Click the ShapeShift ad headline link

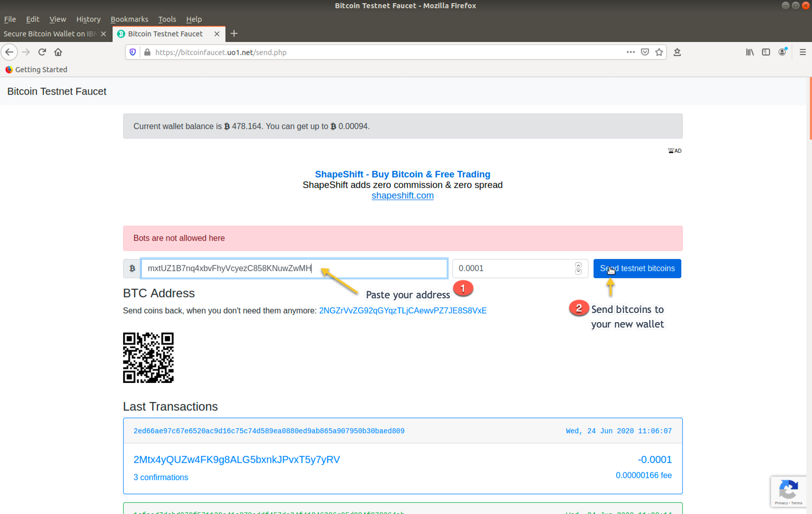(402, 174)
